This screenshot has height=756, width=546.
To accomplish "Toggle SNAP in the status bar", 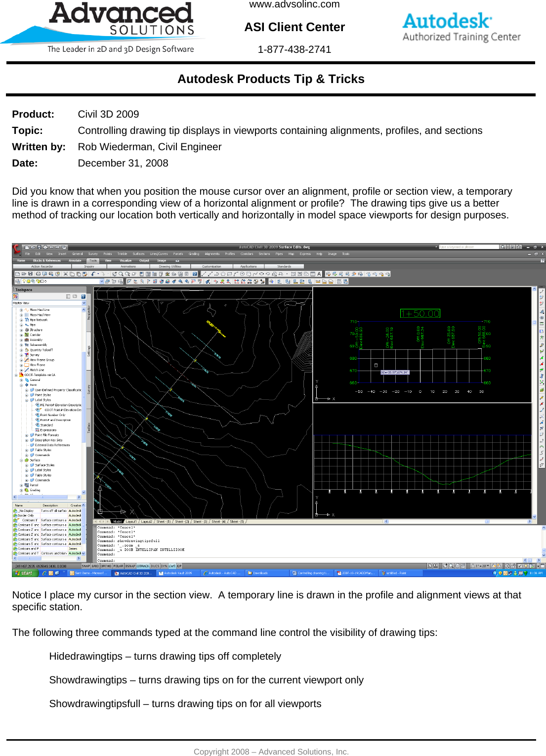I will pyautogui.click(x=86, y=566).
